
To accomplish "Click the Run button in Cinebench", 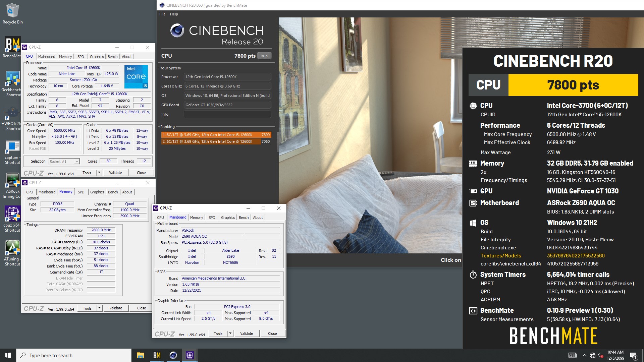I will click(x=264, y=56).
